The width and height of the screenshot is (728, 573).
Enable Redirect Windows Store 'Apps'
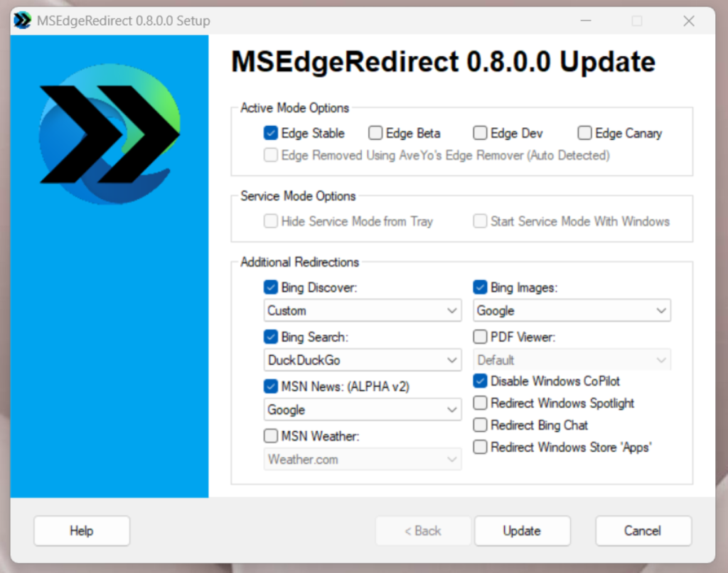480,447
